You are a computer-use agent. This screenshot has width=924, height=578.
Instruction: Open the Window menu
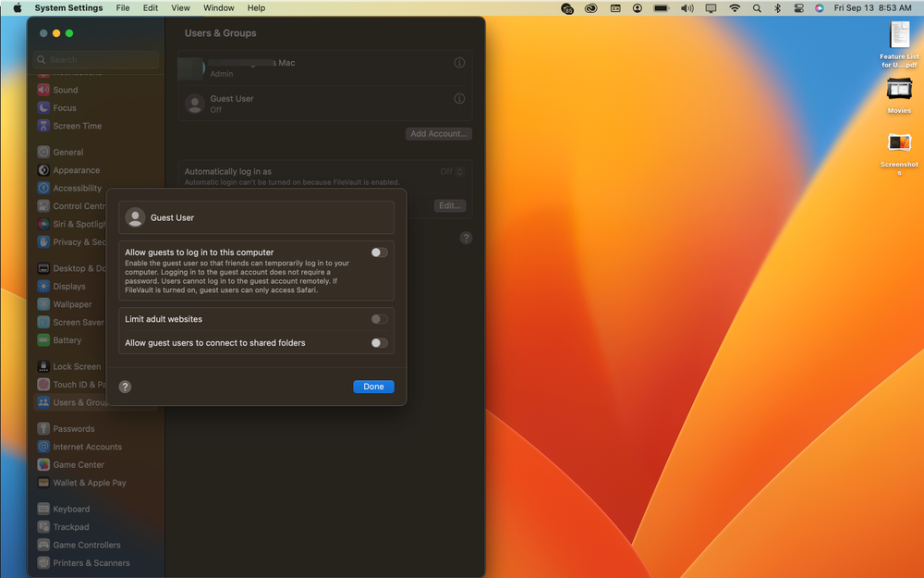click(218, 7)
